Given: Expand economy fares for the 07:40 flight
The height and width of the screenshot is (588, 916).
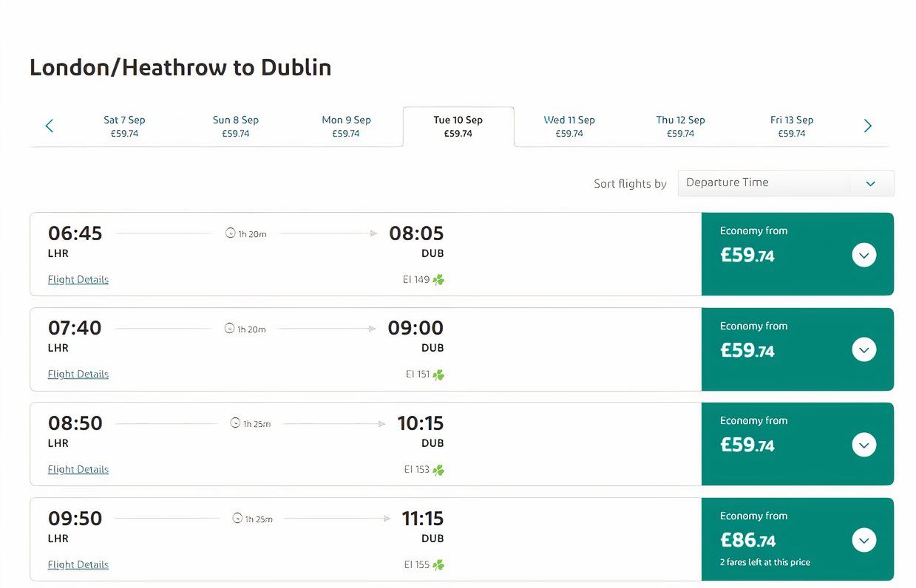Looking at the screenshot, I should click(864, 349).
